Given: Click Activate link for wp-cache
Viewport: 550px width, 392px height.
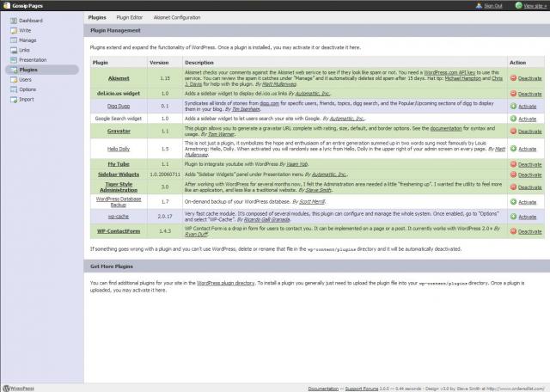Looking at the screenshot, I should [x=527, y=217].
